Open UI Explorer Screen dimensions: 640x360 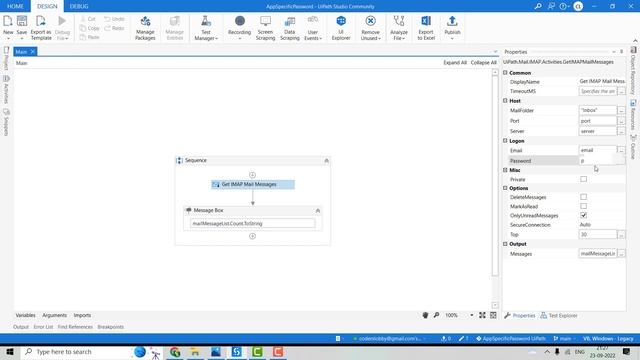click(341, 28)
